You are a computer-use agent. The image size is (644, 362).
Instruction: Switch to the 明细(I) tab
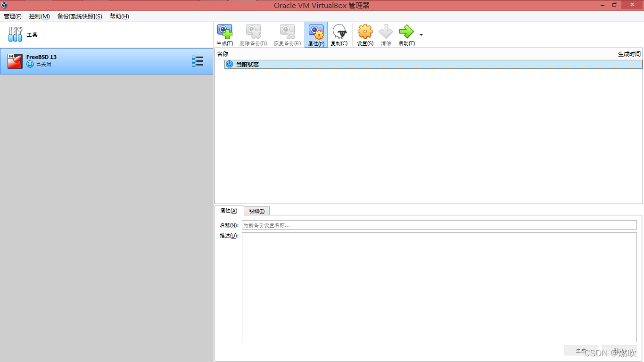point(257,211)
